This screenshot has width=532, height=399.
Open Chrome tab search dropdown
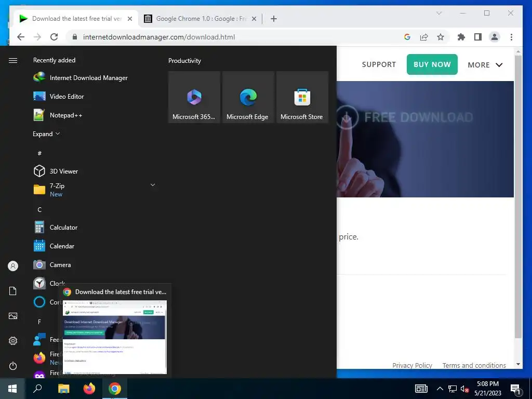(x=439, y=13)
